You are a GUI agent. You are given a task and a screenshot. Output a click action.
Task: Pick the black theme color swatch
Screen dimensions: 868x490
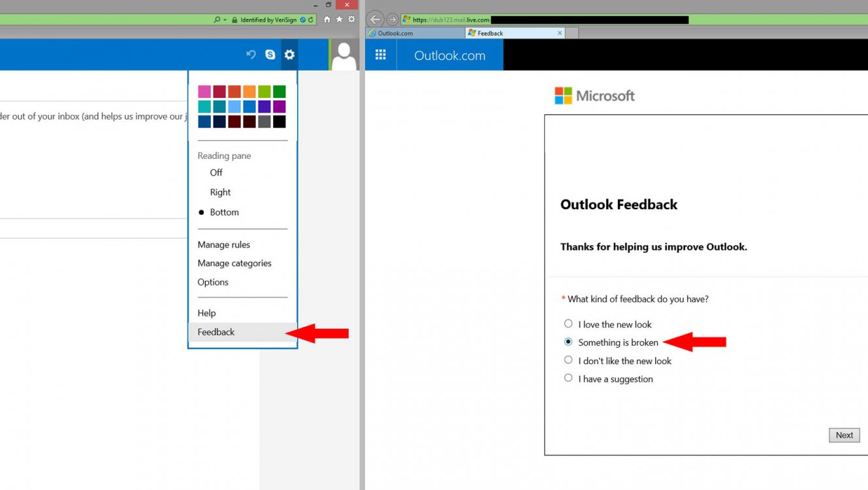[280, 122]
